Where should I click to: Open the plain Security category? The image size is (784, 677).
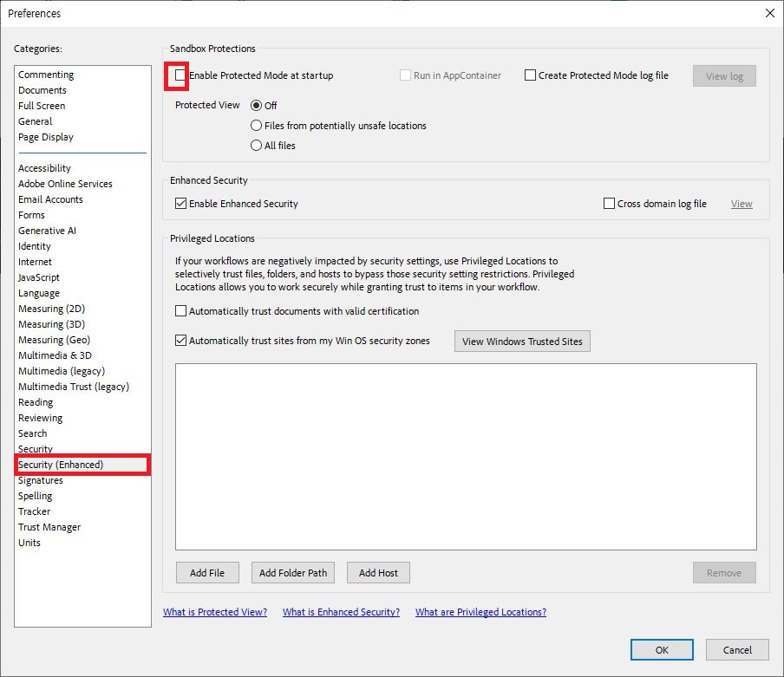coord(35,448)
